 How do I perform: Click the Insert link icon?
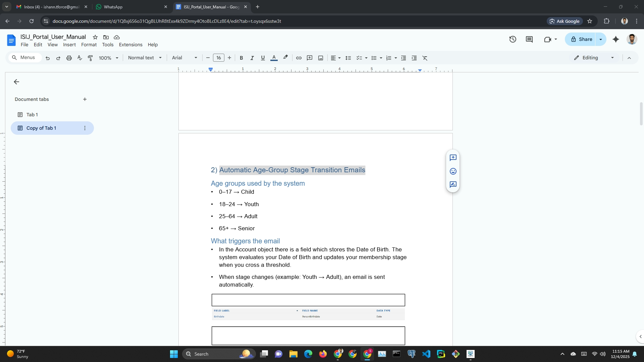point(299,58)
